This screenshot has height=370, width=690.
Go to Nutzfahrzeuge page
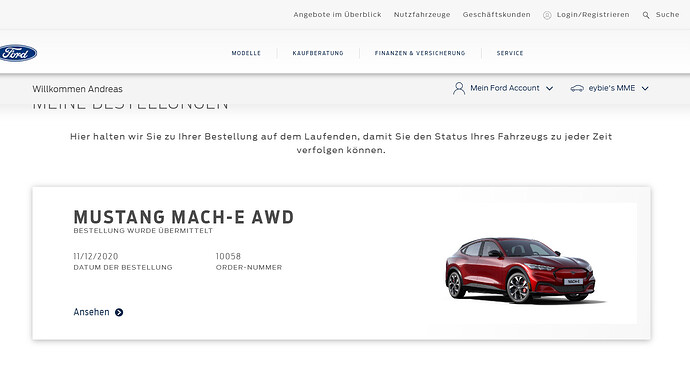click(422, 15)
